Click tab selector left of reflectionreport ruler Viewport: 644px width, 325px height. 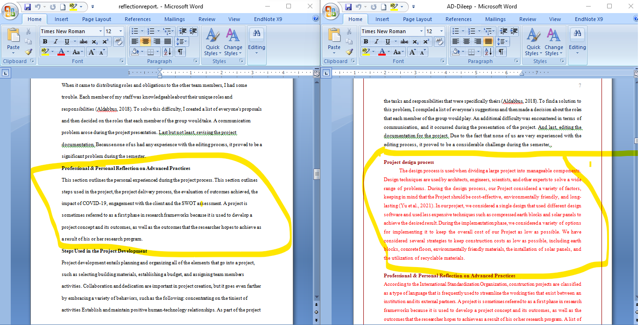click(5, 73)
